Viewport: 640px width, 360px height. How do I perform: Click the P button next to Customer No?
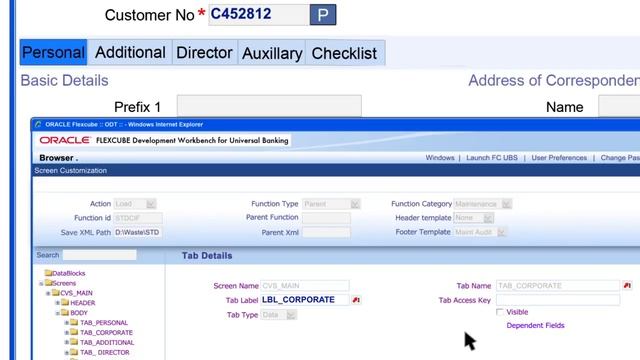point(323,15)
